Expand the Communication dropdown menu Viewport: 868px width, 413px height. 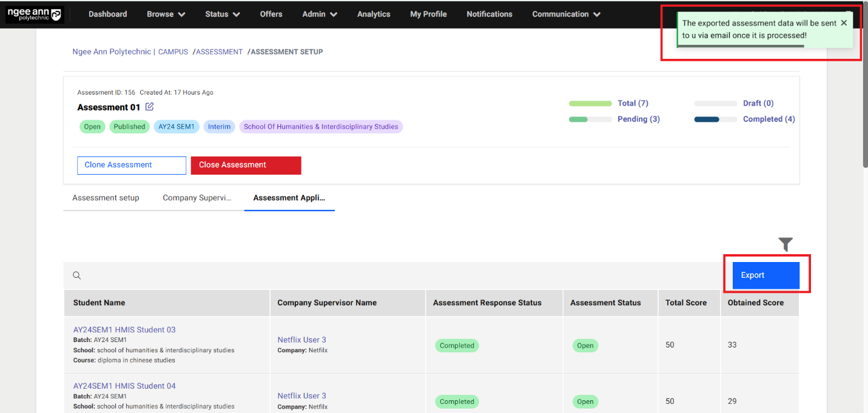point(566,14)
